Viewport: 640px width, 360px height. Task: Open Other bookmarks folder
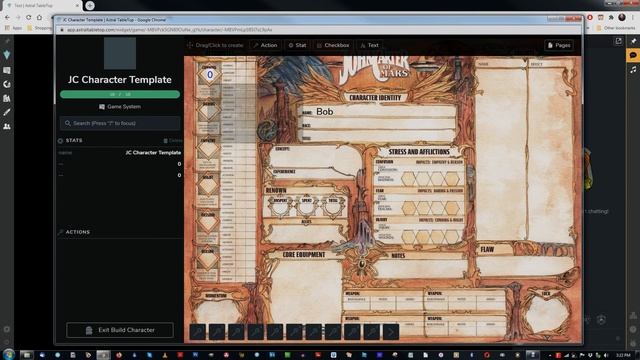coord(616,28)
